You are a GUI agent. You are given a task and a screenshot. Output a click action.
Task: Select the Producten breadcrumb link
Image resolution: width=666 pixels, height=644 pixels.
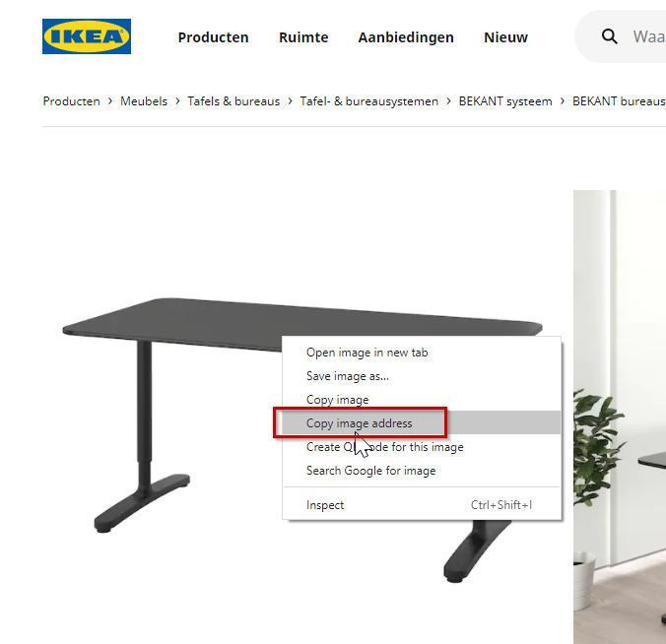click(x=71, y=101)
